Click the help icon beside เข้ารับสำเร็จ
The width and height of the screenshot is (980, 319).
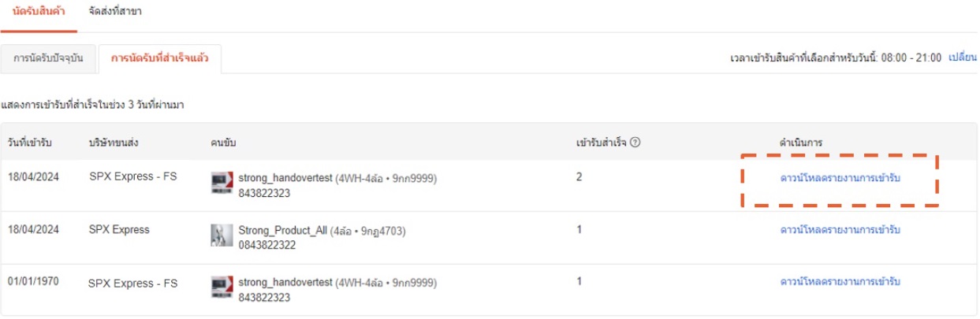coord(635,143)
